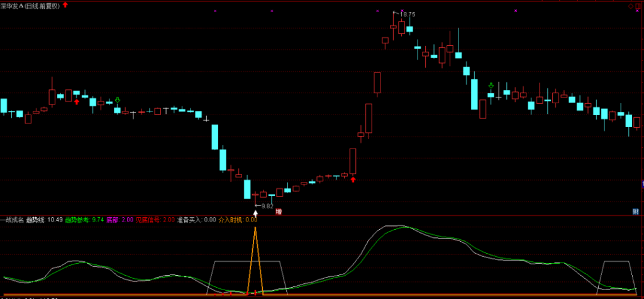This screenshot has width=644, height=299.
Task: Click the red up arrow under the early cyan candle
Action: 77,101
